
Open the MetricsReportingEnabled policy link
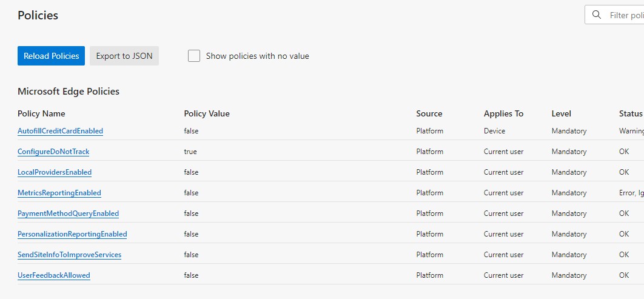click(x=59, y=193)
